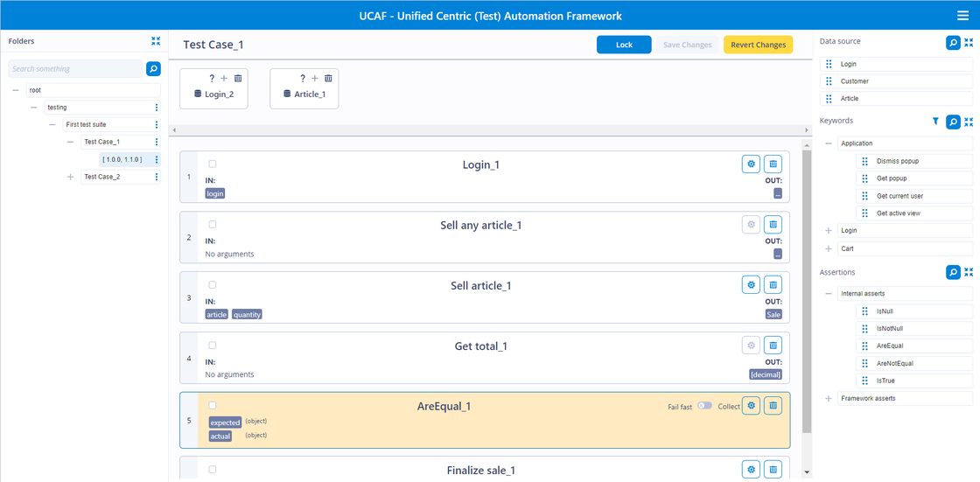Expand the Test Case_2 tree node
Screen dimensions: 980x482
[70, 177]
